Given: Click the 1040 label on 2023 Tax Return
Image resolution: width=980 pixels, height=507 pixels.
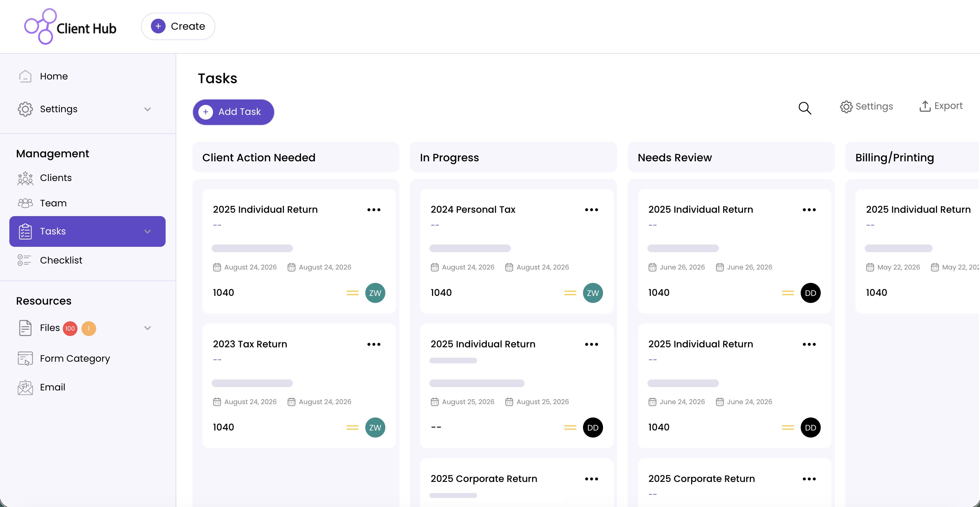Looking at the screenshot, I should pos(223,428).
